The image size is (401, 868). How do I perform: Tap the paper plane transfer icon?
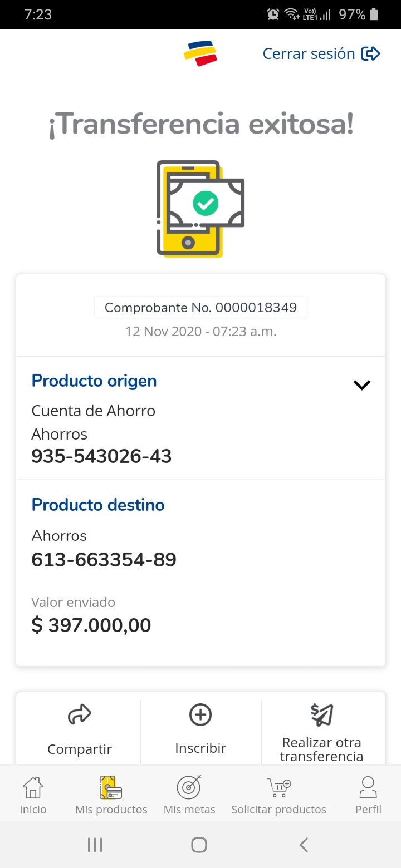322,715
